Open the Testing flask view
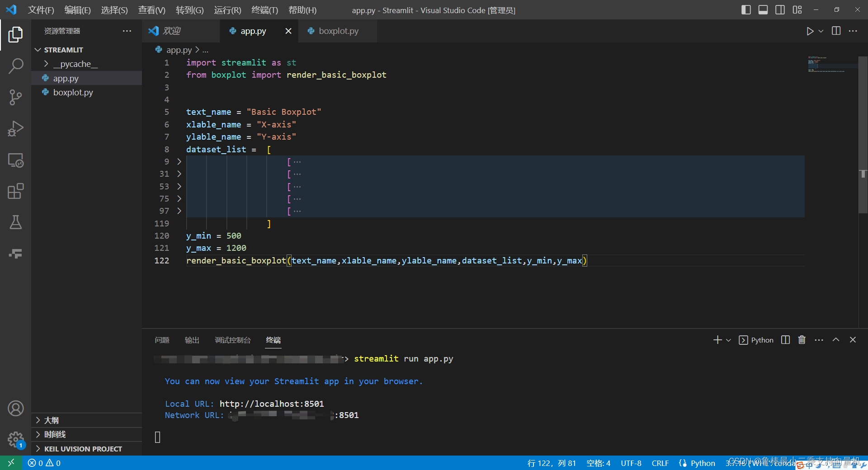 15,222
